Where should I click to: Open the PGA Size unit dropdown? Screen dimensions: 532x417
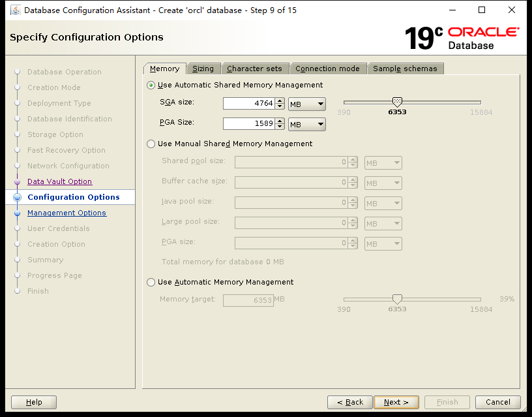307,124
